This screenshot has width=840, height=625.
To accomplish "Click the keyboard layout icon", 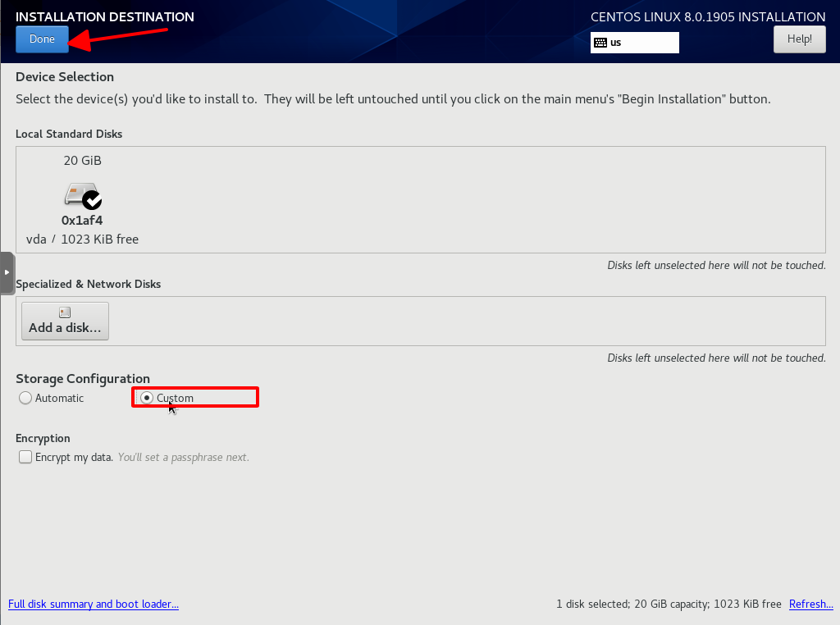I will [x=600, y=43].
